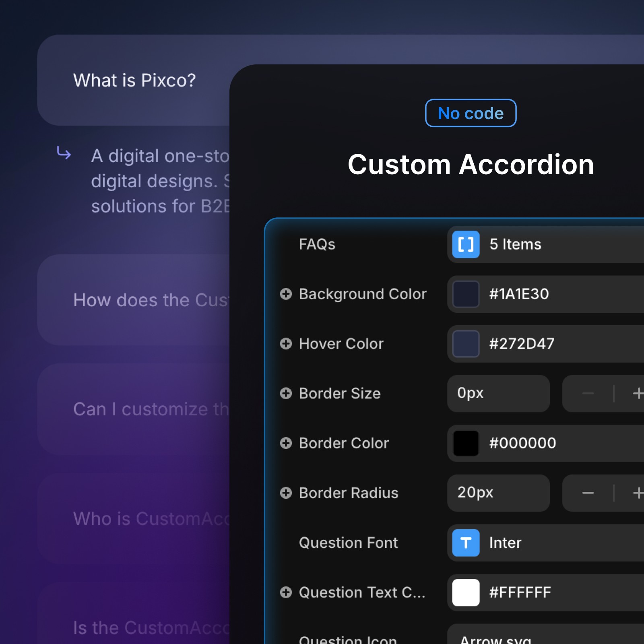Click the plus icon beside Border Radius
Screen dimensions: 644x644
(286, 493)
